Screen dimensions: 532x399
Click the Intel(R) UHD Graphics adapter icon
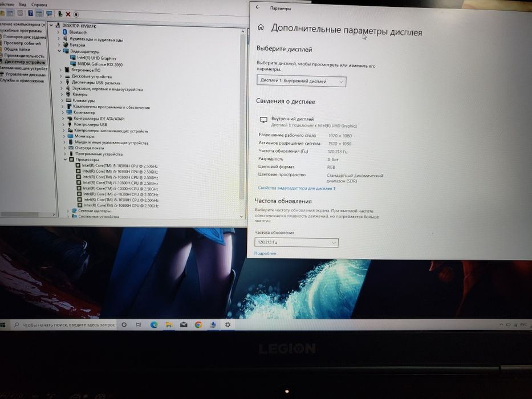pos(72,58)
